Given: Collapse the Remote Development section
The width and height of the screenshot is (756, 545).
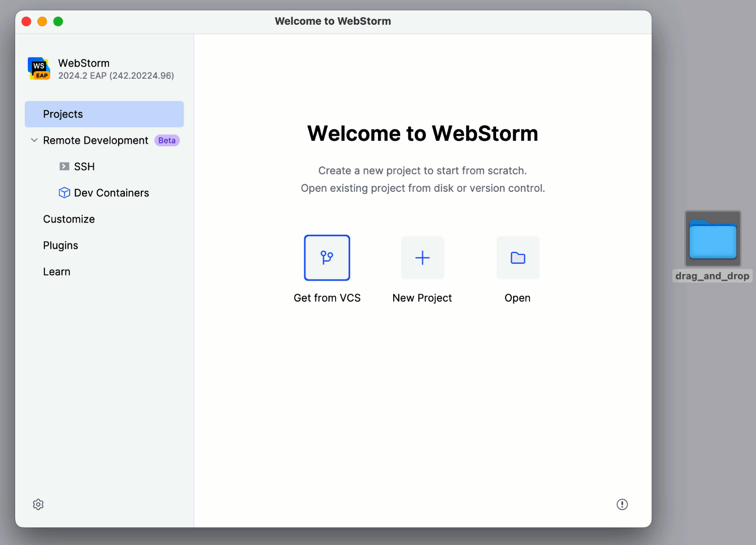Looking at the screenshot, I should pos(33,140).
